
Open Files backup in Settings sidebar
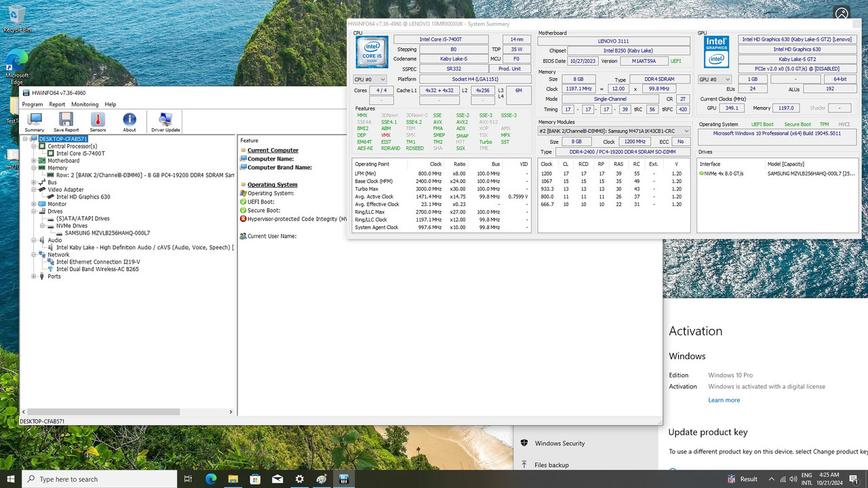(551, 465)
